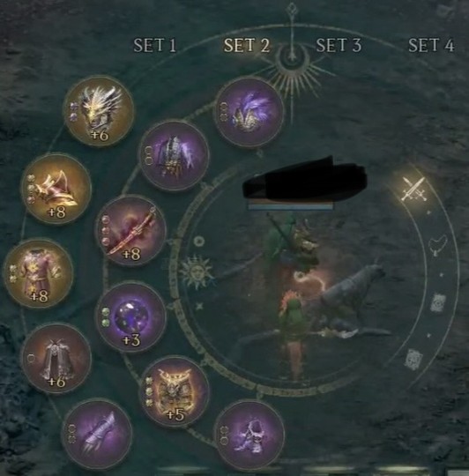This screenshot has height=476, width=469.
Task: Click the purple orb +3 slot
Action: click(131, 316)
